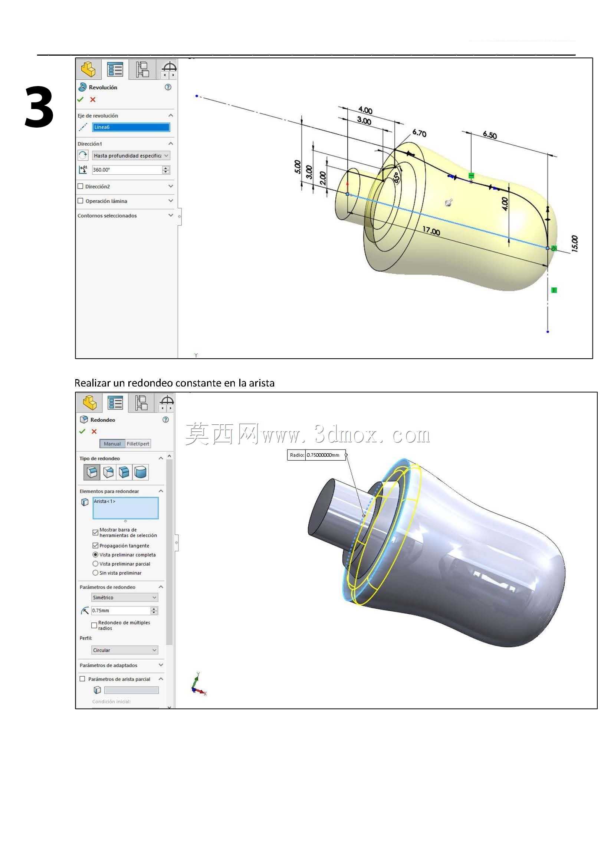Enable the Operación lámina checkbox
614x868 pixels.
click(81, 201)
